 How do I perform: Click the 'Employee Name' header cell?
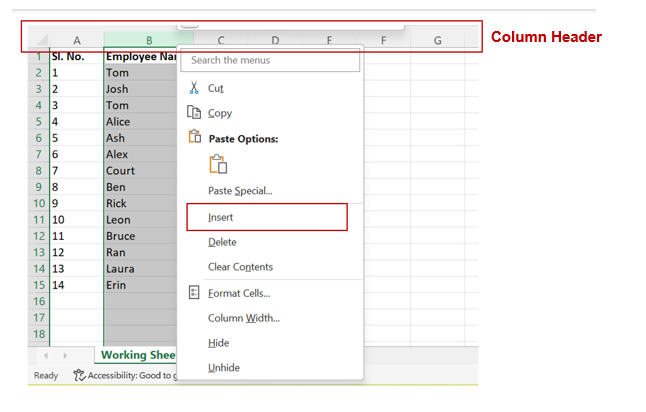click(141, 56)
